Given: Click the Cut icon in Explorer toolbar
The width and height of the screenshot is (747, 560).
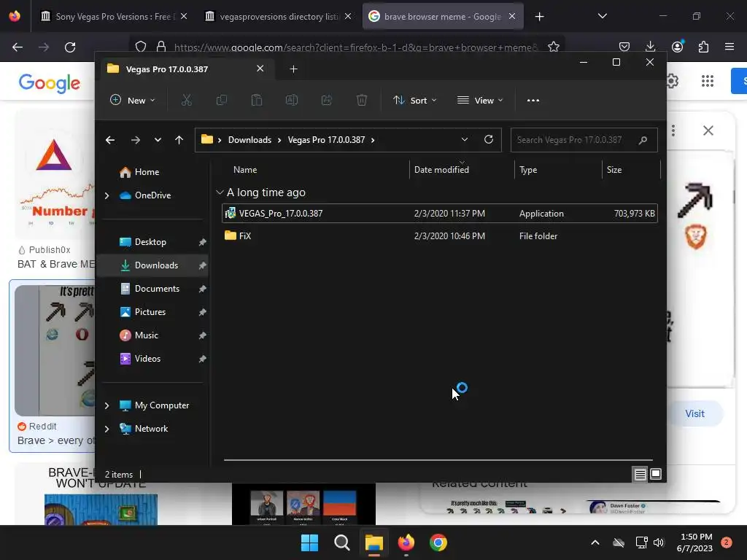Looking at the screenshot, I should 186,101.
